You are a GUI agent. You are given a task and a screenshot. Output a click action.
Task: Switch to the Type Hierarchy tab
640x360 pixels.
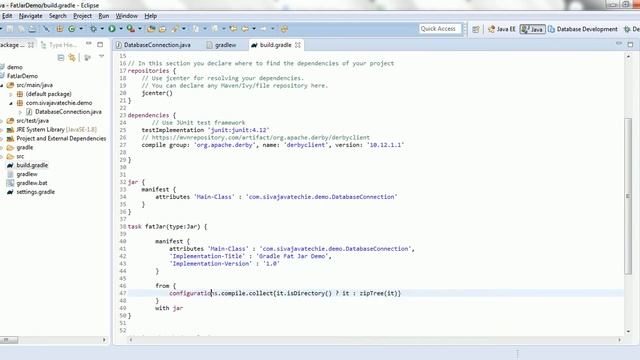(x=59, y=45)
